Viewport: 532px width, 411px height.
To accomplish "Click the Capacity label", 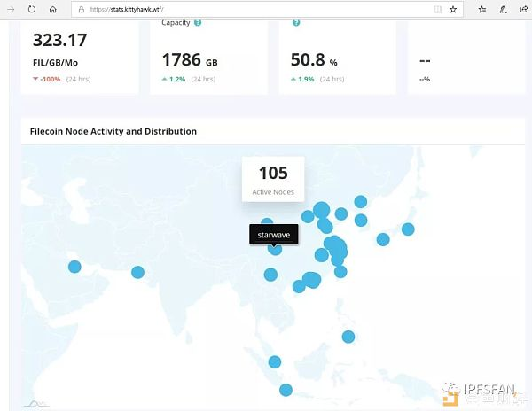I will click(176, 23).
